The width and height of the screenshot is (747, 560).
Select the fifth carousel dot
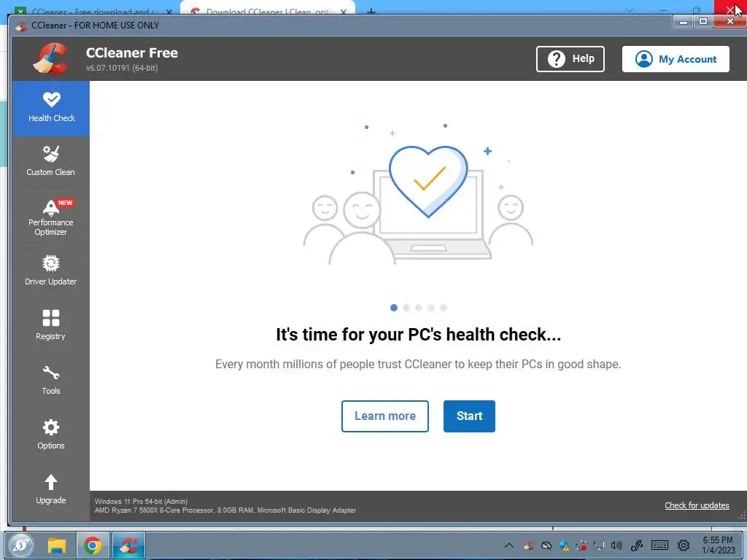444,308
